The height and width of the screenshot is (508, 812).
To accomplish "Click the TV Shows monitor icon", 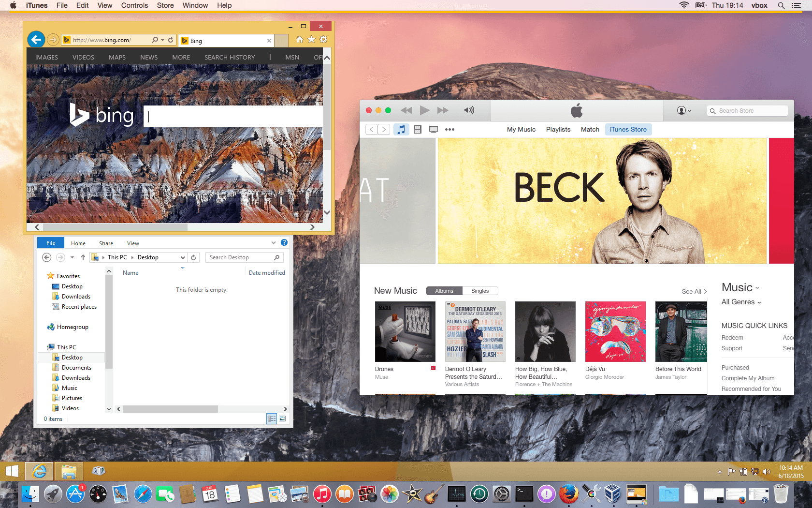I will point(434,129).
